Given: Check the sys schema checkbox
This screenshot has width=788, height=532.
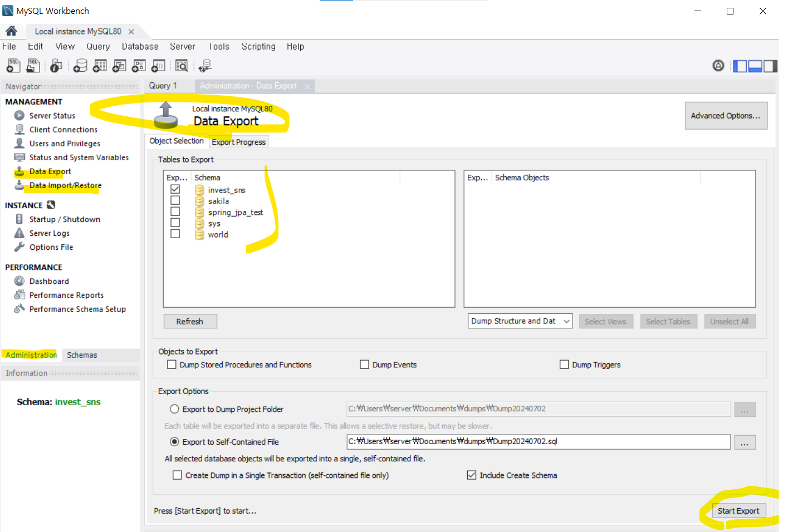Looking at the screenshot, I should pos(175,223).
